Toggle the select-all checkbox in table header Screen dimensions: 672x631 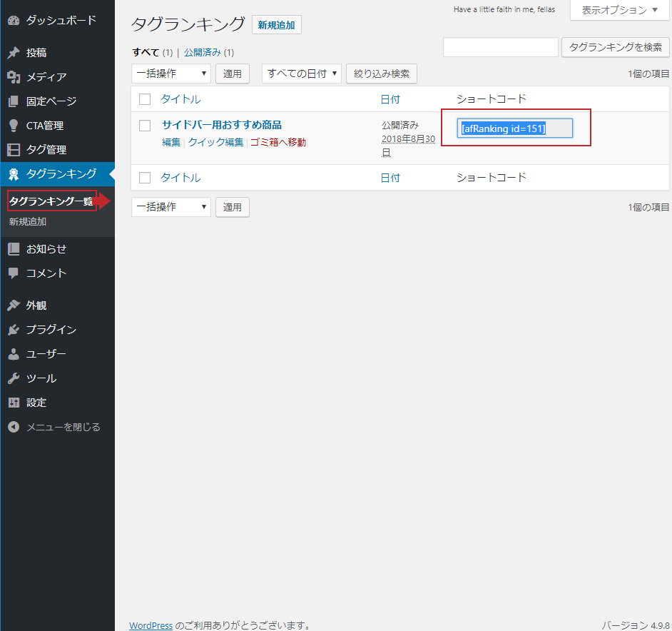click(x=145, y=99)
